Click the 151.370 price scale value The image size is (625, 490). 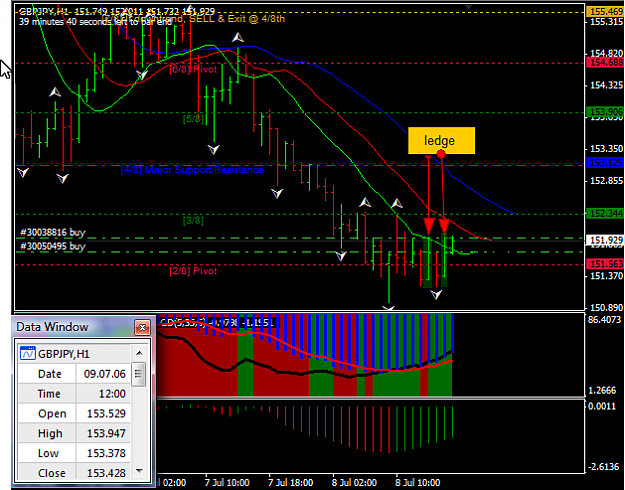tap(606, 276)
